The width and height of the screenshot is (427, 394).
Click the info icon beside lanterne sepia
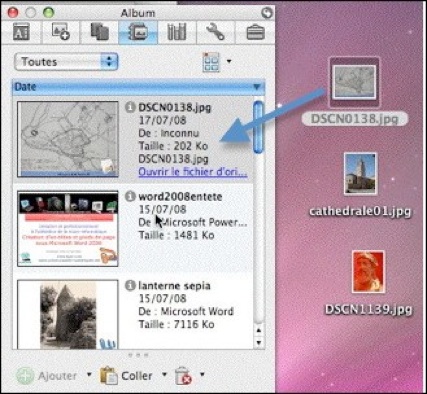tap(130, 285)
